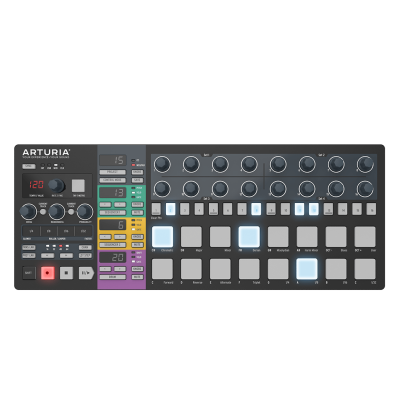Hit the C 1/32 pad
Image resolution: width=400 pixels, height=400 pixels.
point(365,269)
